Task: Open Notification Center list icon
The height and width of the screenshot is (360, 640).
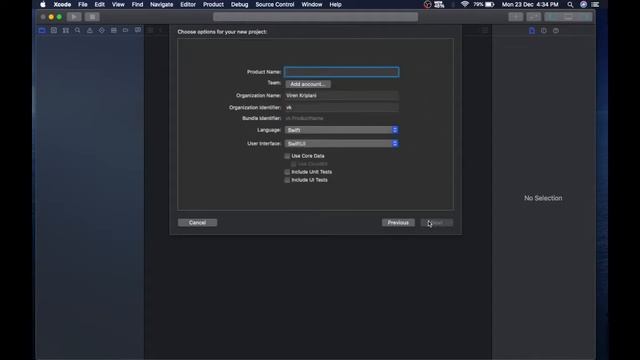Action: [595, 4]
